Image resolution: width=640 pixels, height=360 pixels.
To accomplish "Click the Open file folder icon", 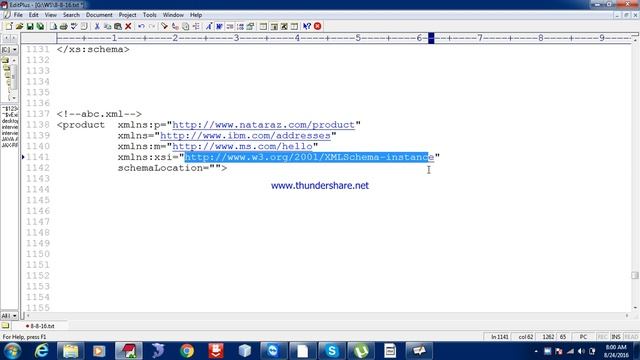I will pyautogui.click(x=19, y=27).
